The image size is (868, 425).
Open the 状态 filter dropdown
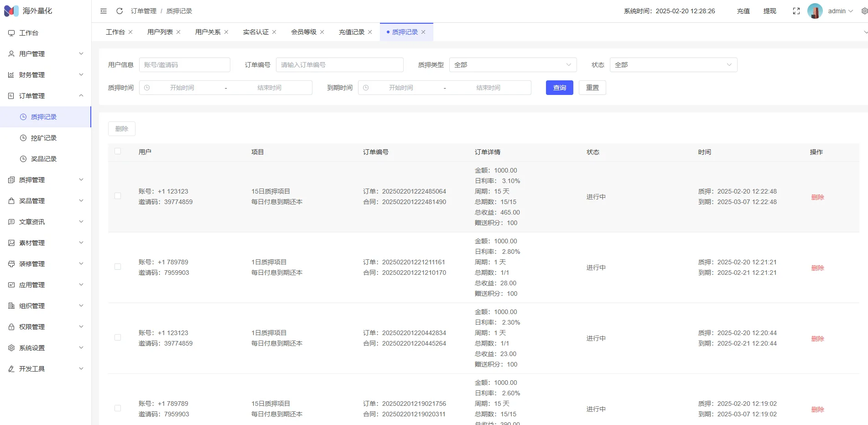[673, 65]
